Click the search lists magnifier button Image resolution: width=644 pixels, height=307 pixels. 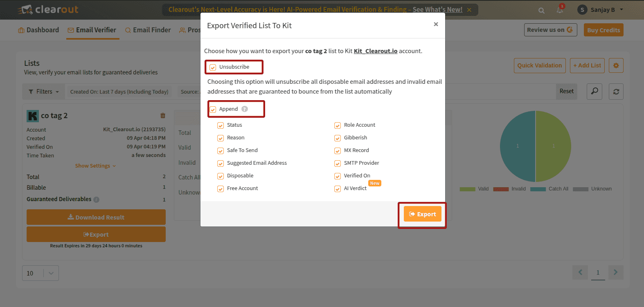tap(594, 91)
